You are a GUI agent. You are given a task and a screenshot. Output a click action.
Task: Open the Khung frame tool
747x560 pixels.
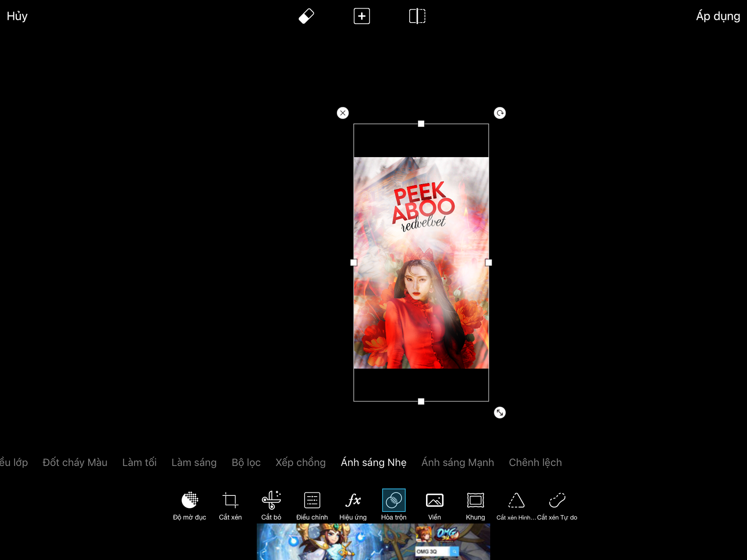[475, 506]
